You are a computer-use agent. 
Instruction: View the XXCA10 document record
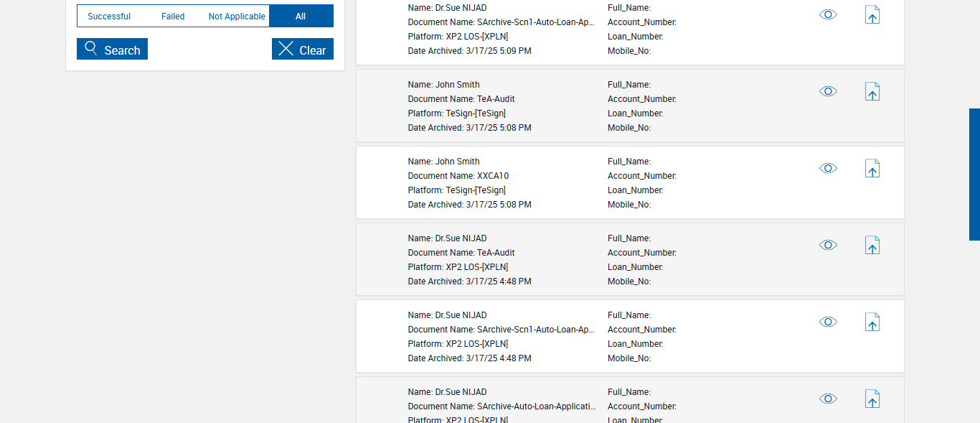(828, 168)
